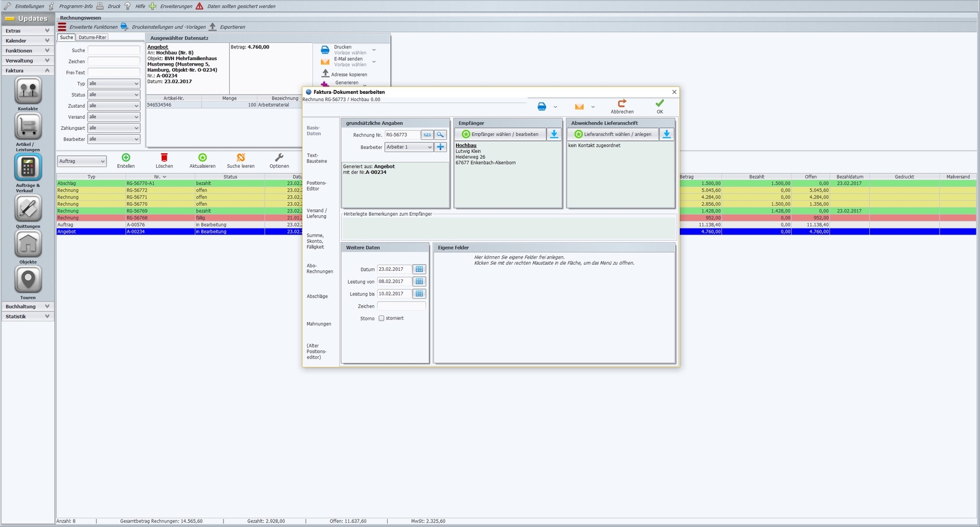Screen dimensions: 980x527
Task: Open the Status filter dropdown
Action: pyautogui.click(x=114, y=94)
